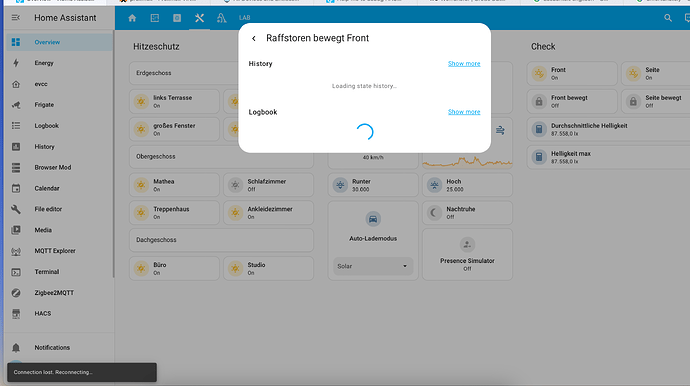The height and width of the screenshot is (386, 690).
Task: Open Frigate from the sidebar
Action: 59,105
